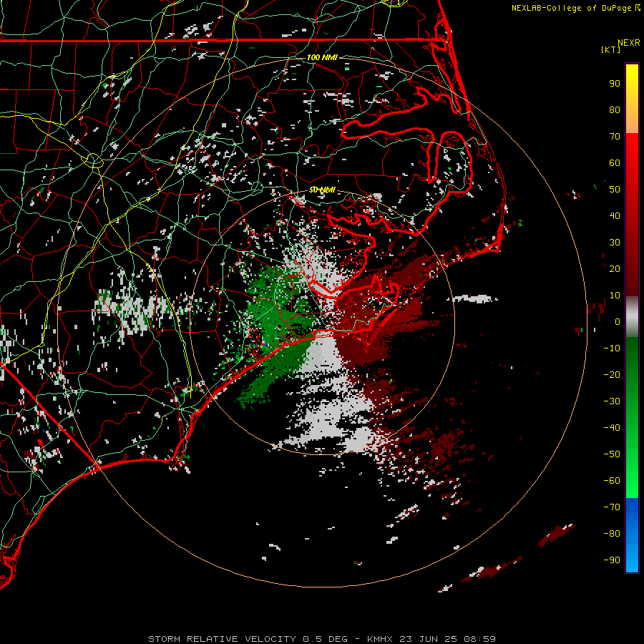The image size is (644, 644).
Task: Click the 90 value on velocity scale
Action: [x=615, y=84]
